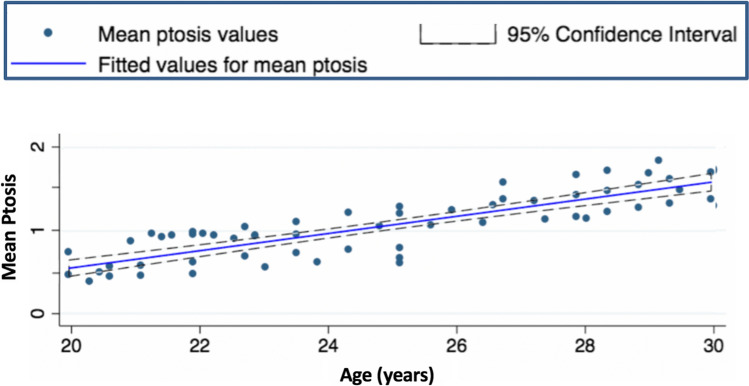
Task: Select 'Fitted values for mean ptosis' label
Action: [233, 64]
